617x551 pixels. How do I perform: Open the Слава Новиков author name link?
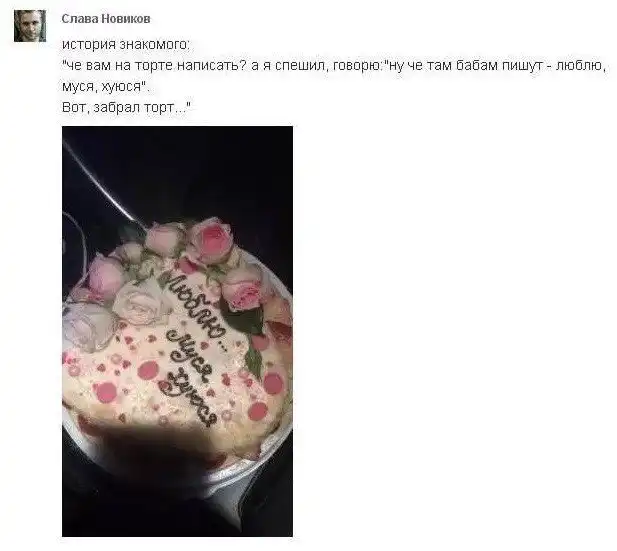[106, 18]
